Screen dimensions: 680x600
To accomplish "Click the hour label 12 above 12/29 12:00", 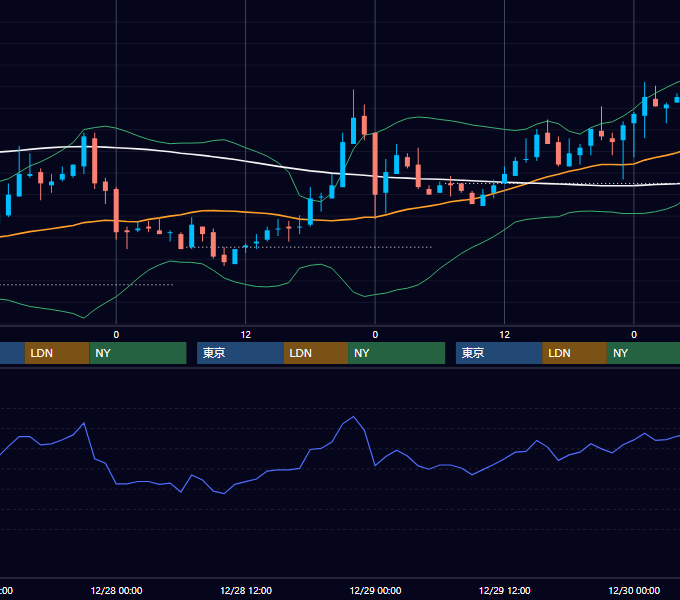I will [504, 335].
